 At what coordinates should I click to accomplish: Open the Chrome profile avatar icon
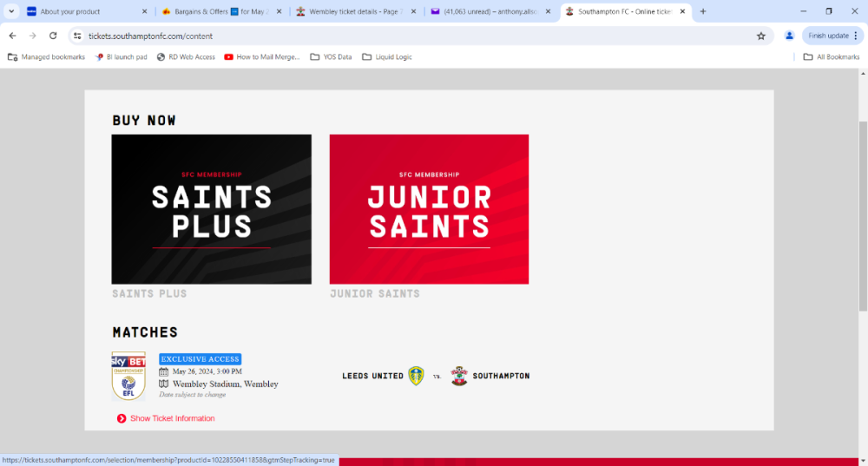click(x=789, y=36)
